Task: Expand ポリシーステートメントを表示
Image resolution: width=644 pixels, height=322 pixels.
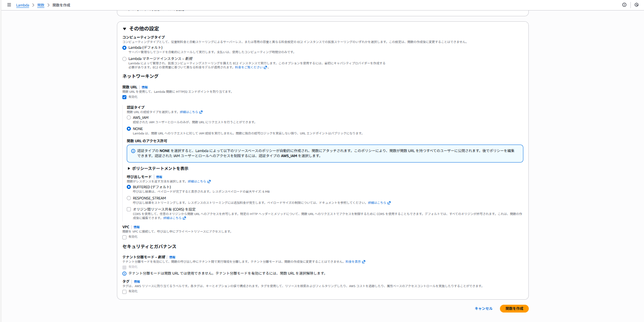Action: 158,168
